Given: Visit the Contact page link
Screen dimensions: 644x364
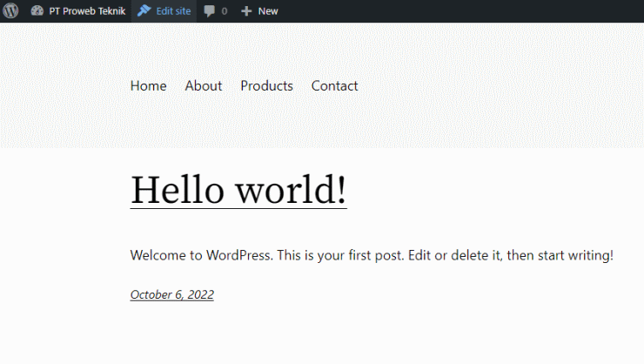Looking at the screenshot, I should pyautogui.click(x=334, y=86).
